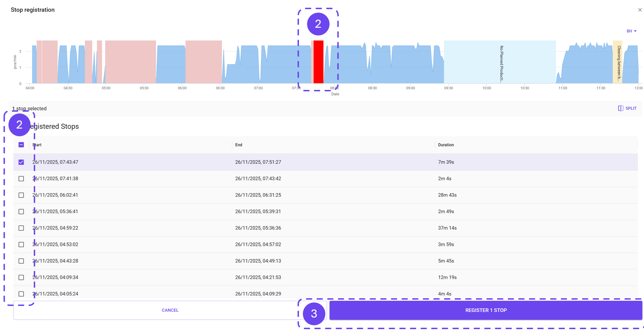Click the row with 12m 19s duration
Image resolution: width=644 pixels, height=333 pixels.
coord(325,277)
